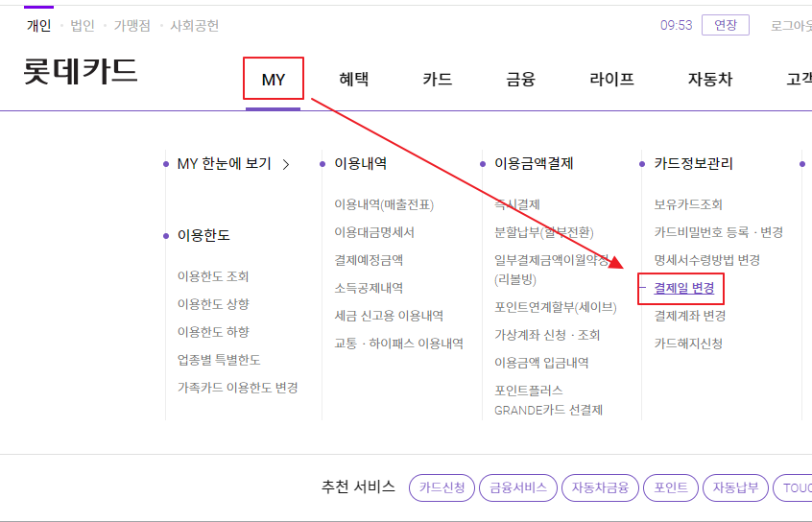Click the 이용금액결제 section heading
The width and height of the screenshot is (812, 522).
tap(534, 164)
